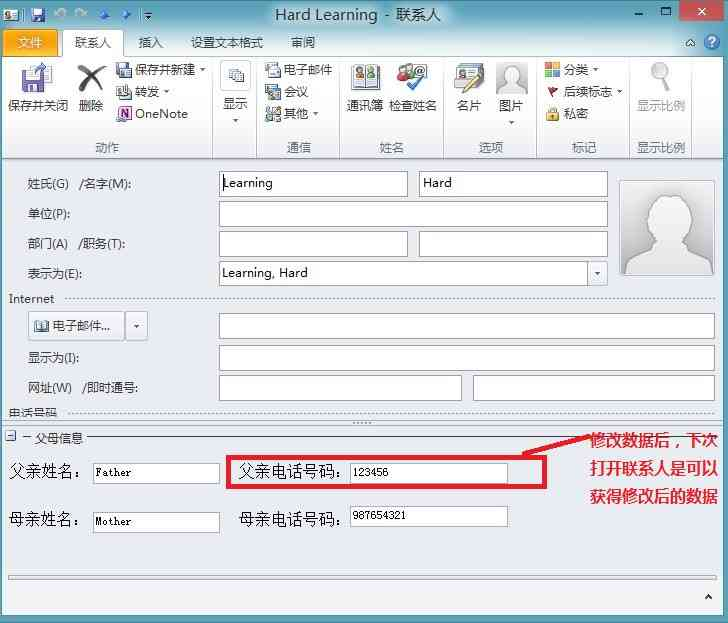Viewport: 728px width, 623px height.
Task: Click the Company (单位) input field
Action: (413, 214)
